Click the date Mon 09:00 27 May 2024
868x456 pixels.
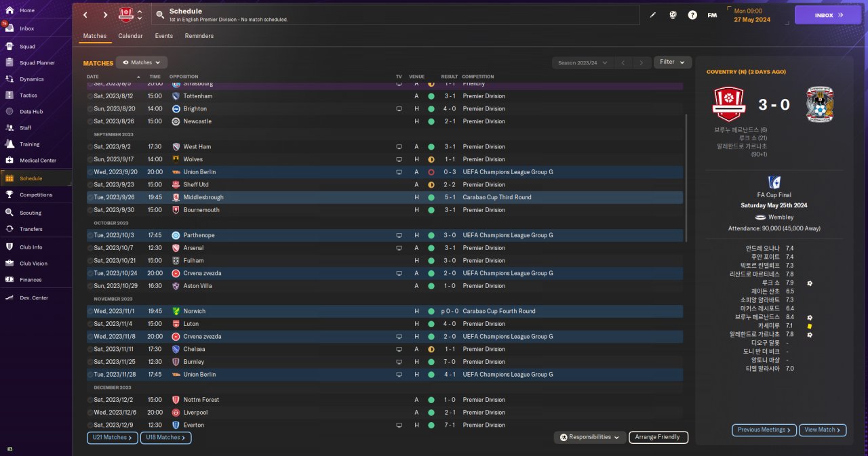click(757, 15)
